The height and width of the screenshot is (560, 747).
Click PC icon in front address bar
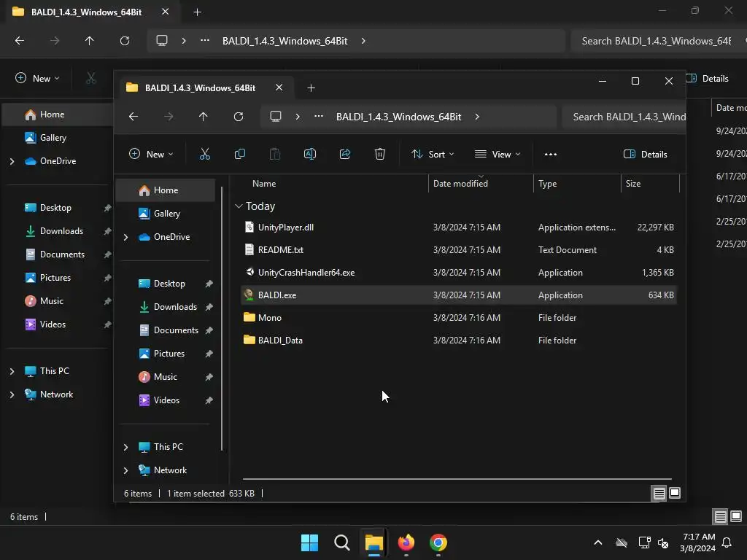[x=275, y=117]
